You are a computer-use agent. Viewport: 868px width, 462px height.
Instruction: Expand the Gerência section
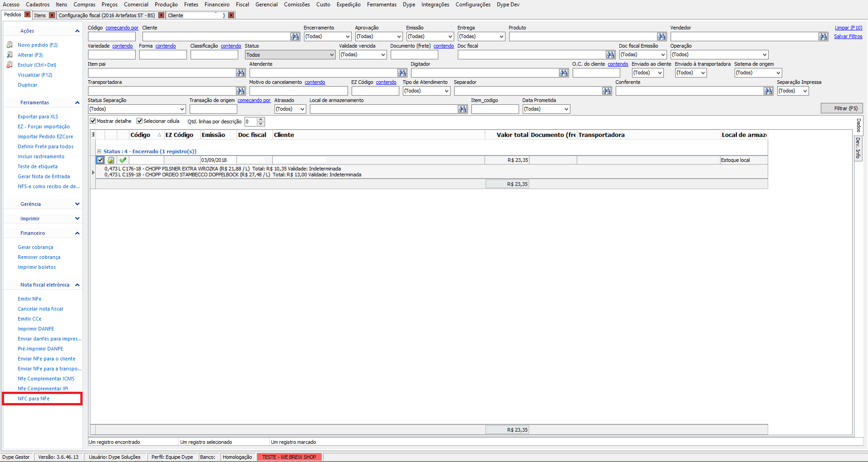(77, 204)
